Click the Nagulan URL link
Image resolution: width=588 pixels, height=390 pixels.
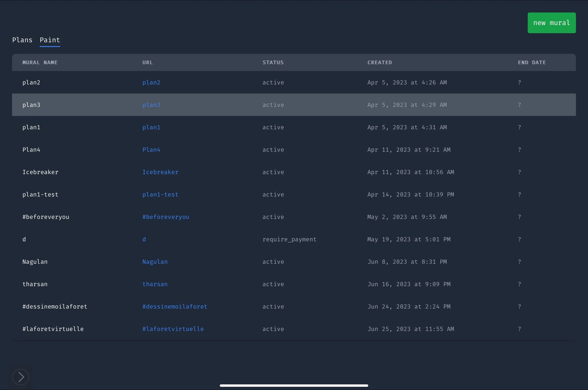click(x=155, y=262)
